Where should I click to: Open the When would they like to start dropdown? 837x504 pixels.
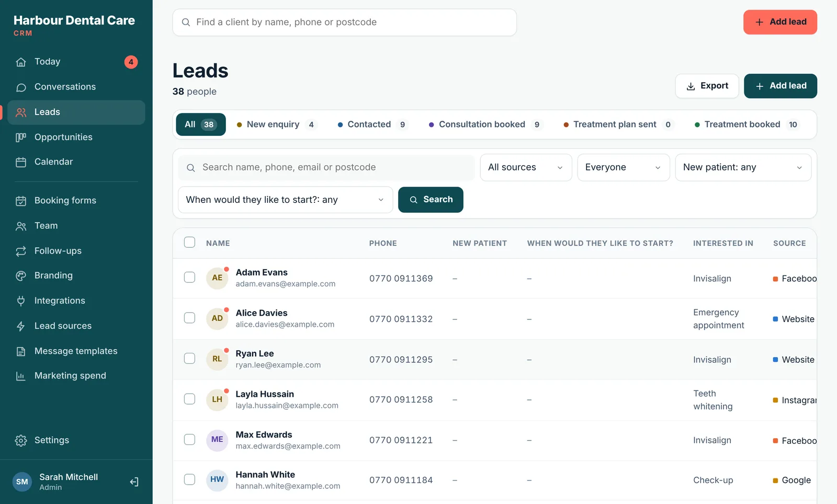285,200
